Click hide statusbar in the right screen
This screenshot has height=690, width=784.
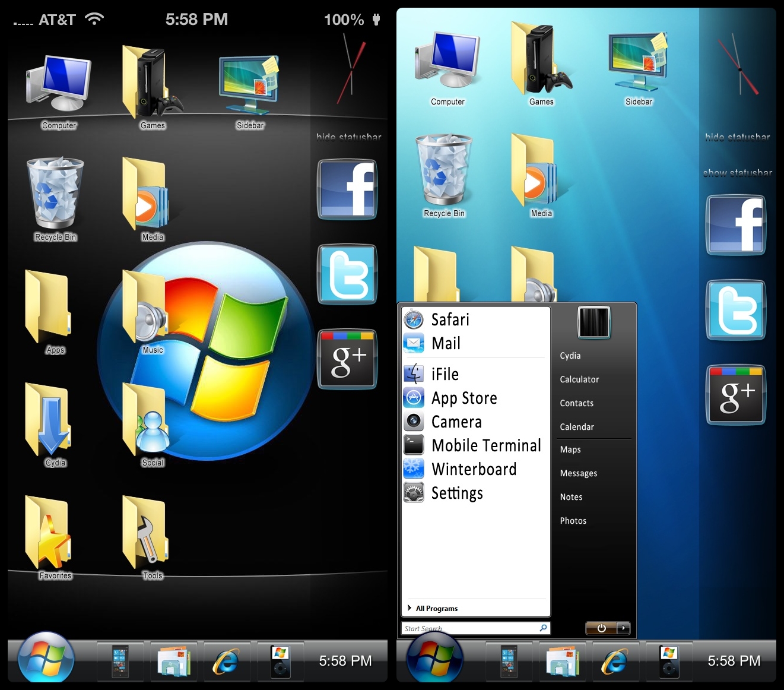737,137
